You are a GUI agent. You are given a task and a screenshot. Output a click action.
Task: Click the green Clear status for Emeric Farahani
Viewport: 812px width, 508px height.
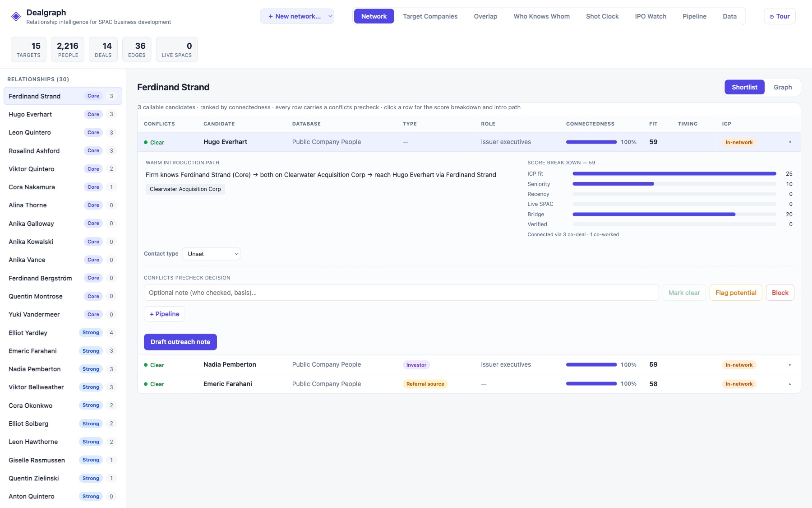coord(154,384)
